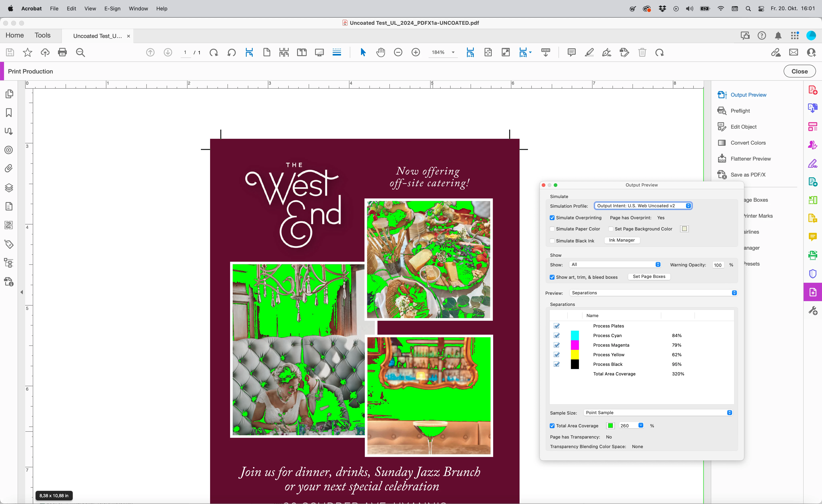The height and width of the screenshot is (504, 822).
Task: Click the Ink Manager button
Action: 622,240
